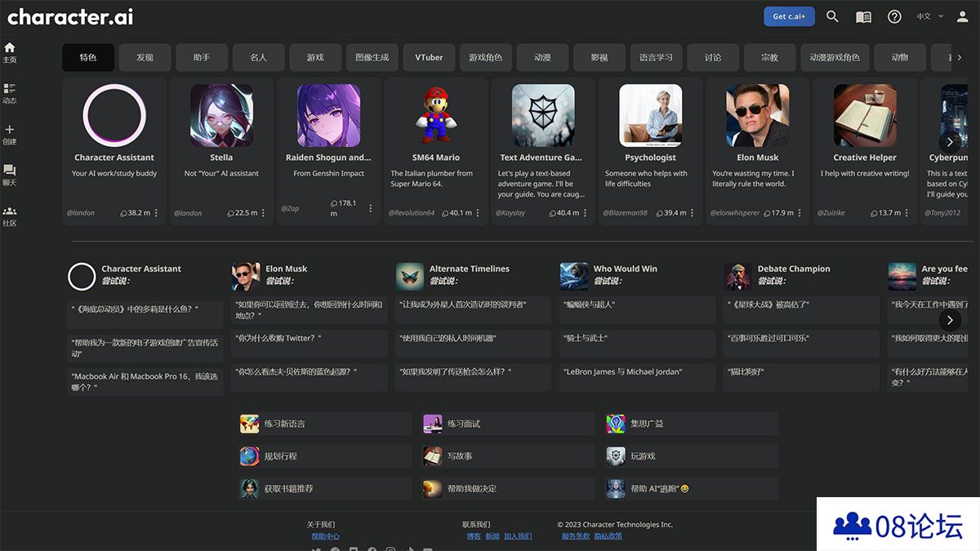
Task: Click creator name @landon on Character Assistant
Action: (x=81, y=213)
